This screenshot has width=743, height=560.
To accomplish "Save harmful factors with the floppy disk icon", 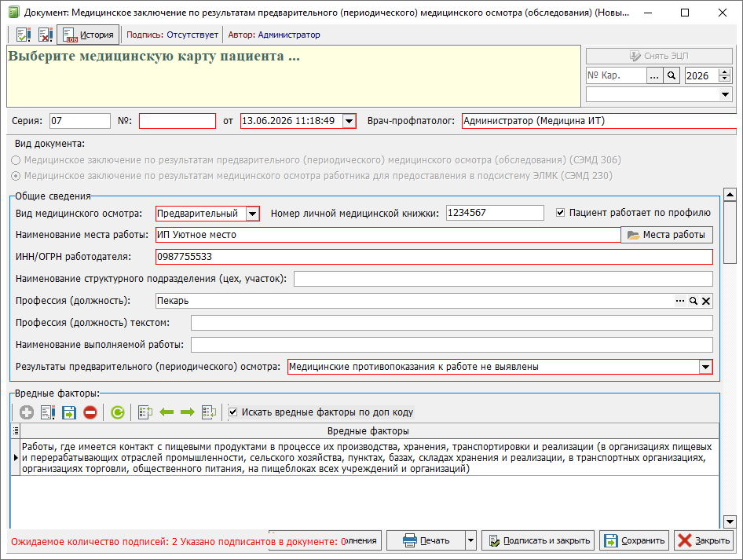I will click(x=69, y=412).
